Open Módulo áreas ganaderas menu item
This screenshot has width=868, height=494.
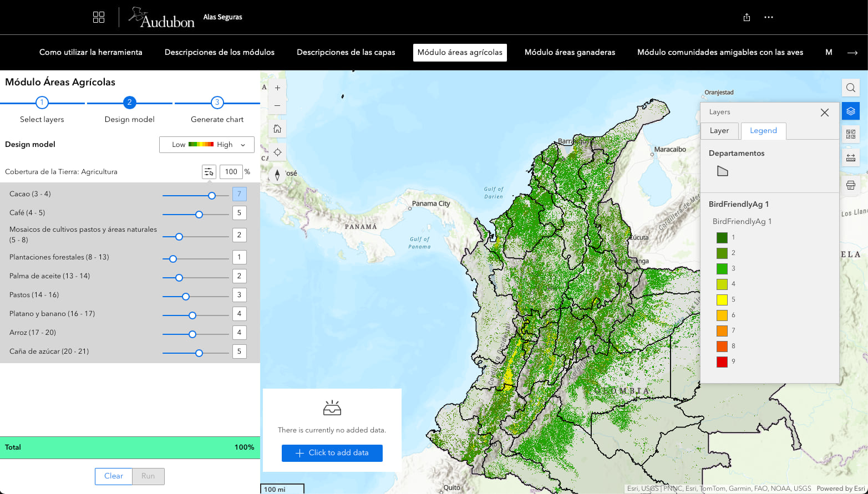point(570,52)
